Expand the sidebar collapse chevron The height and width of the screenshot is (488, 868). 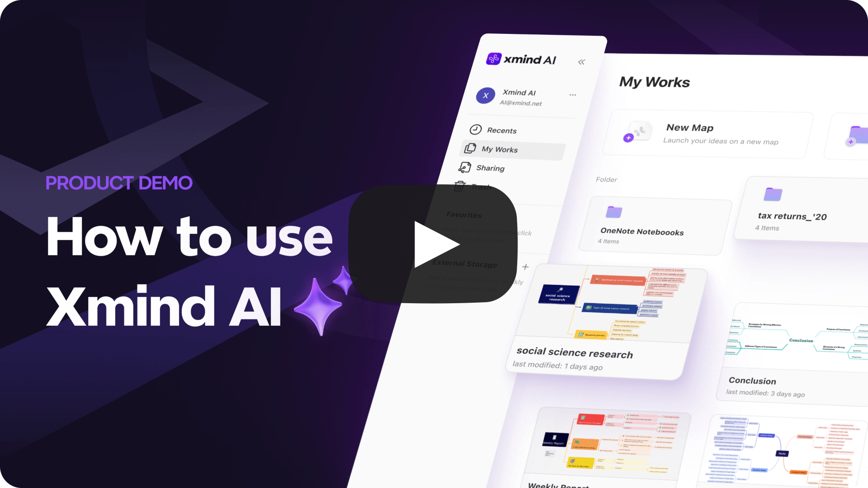tap(582, 61)
